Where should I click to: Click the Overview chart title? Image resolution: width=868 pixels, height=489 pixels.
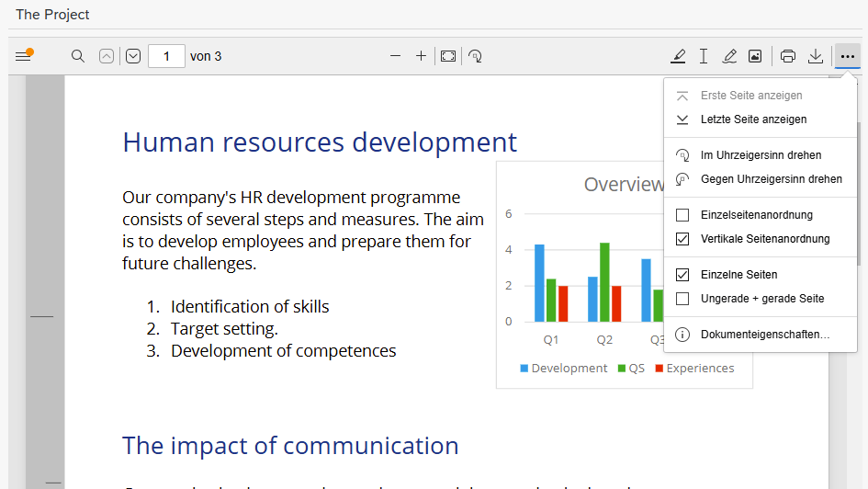624,185
